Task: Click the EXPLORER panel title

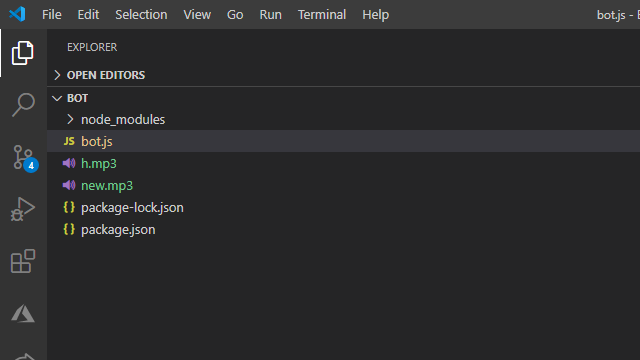Action: (x=92, y=47)
